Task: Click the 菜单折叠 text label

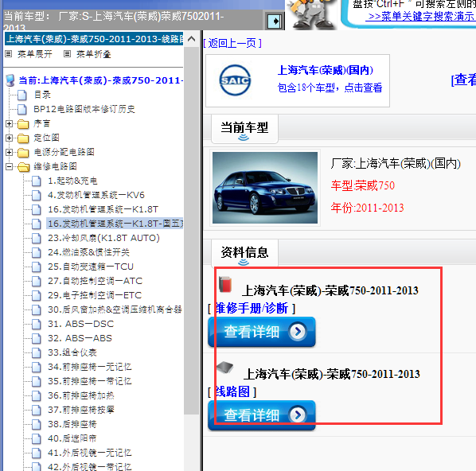Action: [x=93, y=54]
